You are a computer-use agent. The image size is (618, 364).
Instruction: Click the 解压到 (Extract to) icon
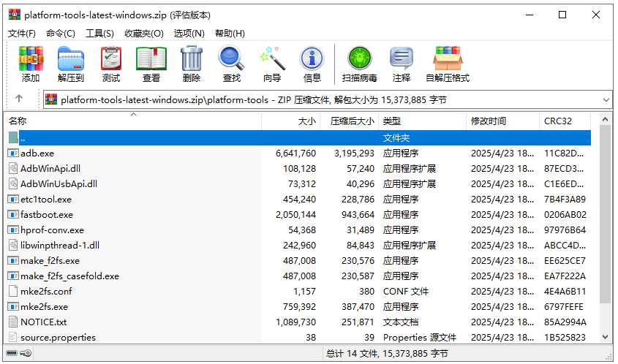tap(71, 64)
